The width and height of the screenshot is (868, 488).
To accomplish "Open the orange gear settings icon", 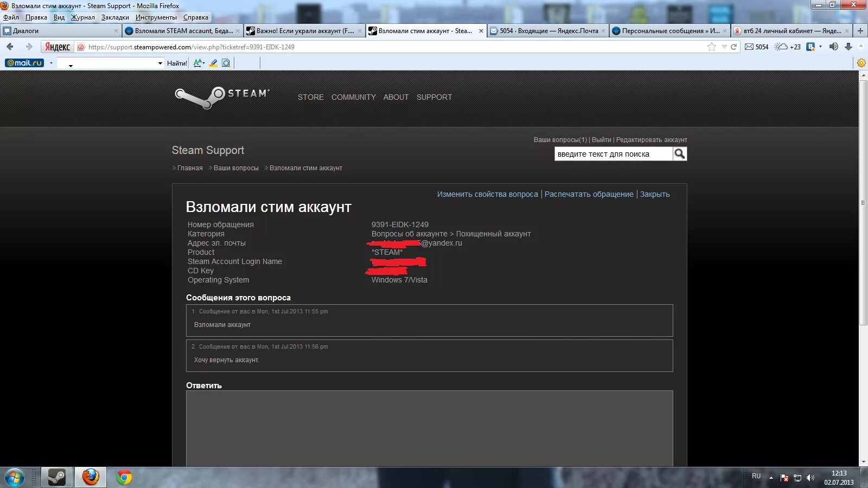I will [861, 63].
